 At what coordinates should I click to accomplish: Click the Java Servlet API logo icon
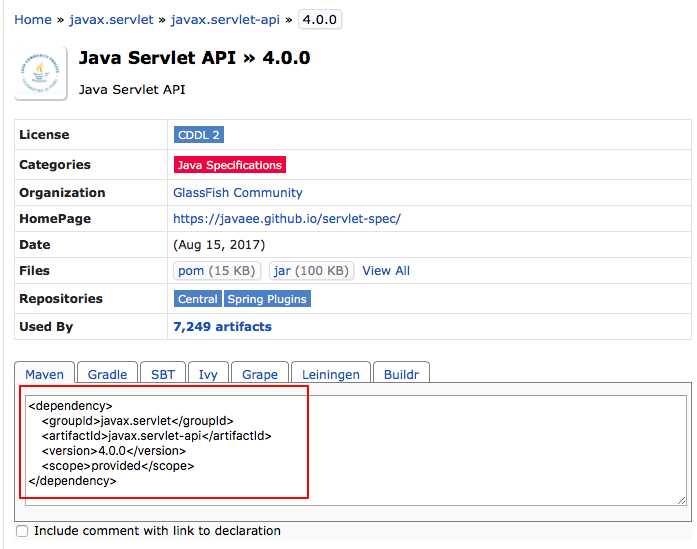click(40, 73)
